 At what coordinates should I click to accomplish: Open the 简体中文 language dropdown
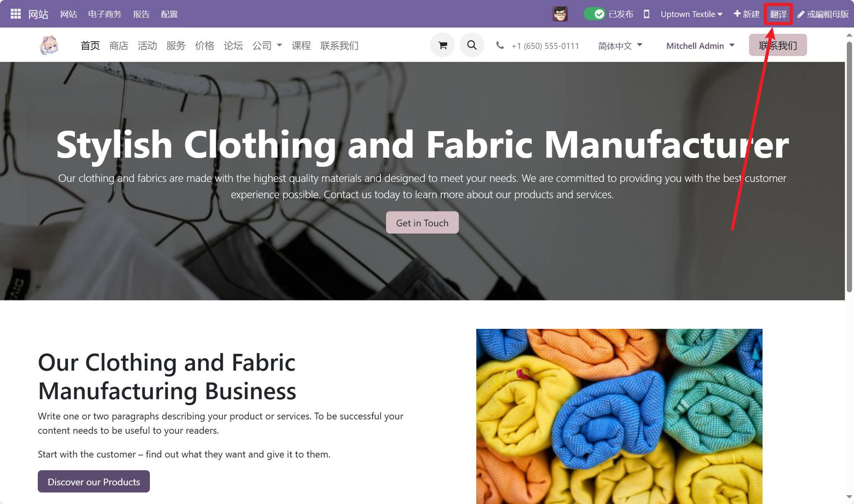[620, 45]
